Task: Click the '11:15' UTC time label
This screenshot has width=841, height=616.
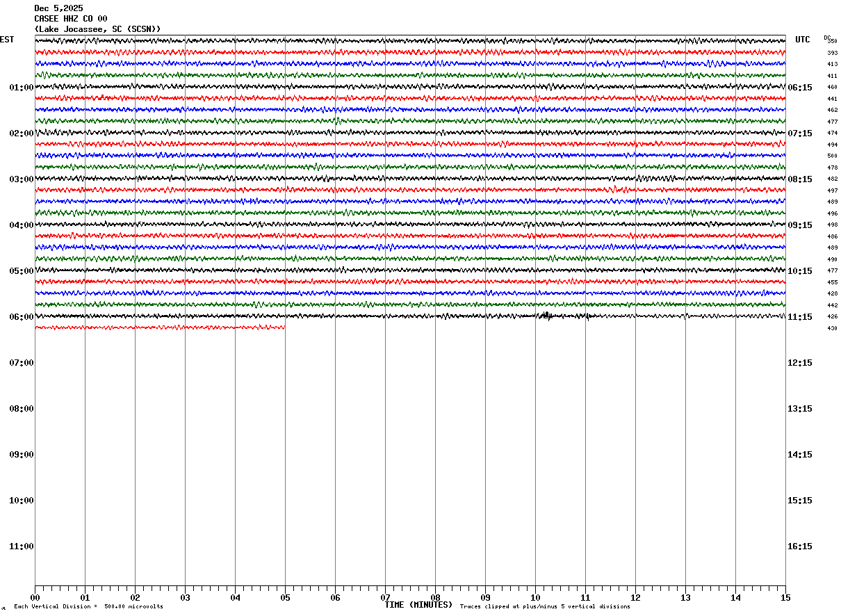Action: [x=800, y=317]
